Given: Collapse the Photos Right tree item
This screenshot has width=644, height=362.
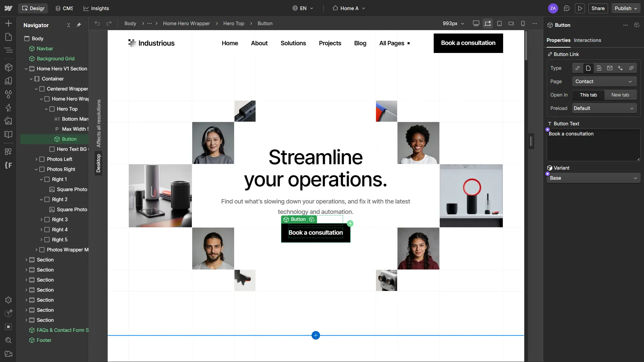Looking at the screenshot, I should [36, 169].
